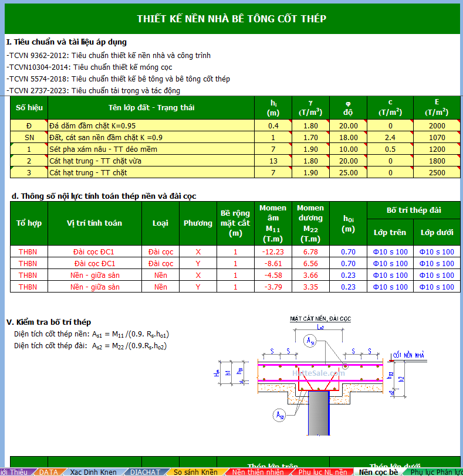Select friction angle value 18.00

(348, 138)
